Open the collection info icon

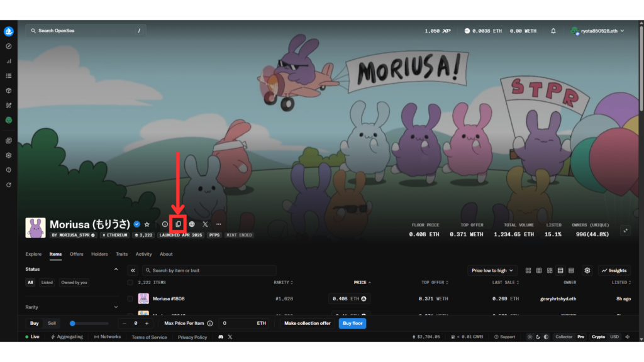[165, 224]
